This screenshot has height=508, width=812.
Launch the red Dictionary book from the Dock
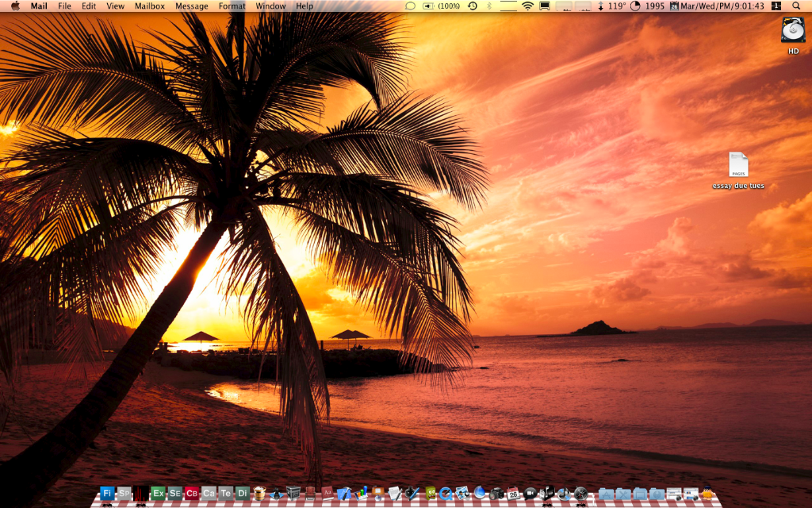[x=327, y=493]
